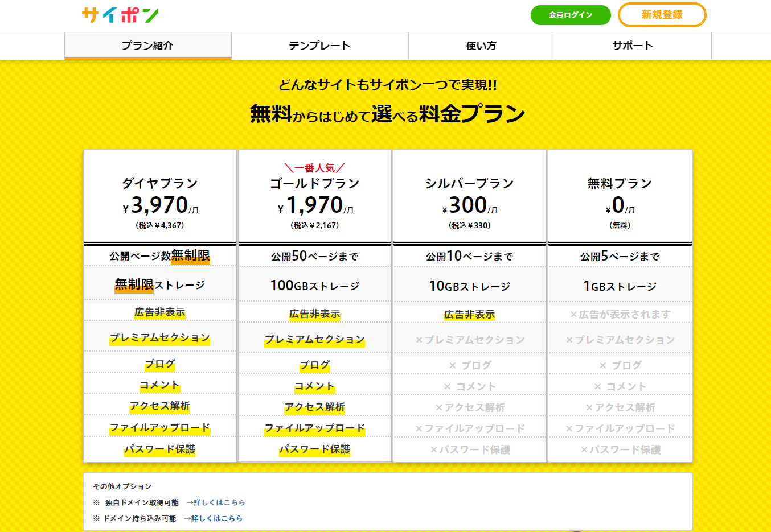Follow 詳しくはこちら link for 独自ドメイン取得
The image size is (771, 532).
coord(219,502)
